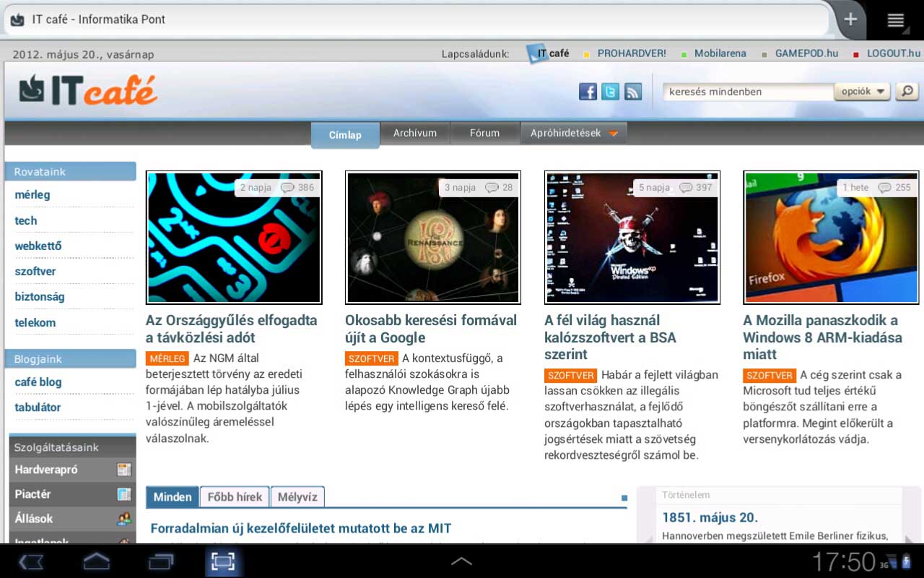The width and height of the screenshot is (924, 578).
Task: Open the RSS feed icon
Action: coord(633,92)
